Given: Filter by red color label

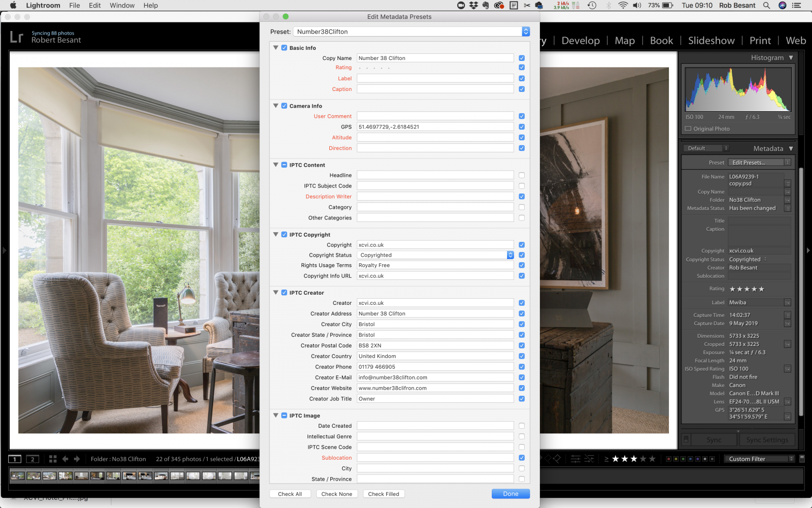Looking at the screenshot, I should tap(669, 459).
